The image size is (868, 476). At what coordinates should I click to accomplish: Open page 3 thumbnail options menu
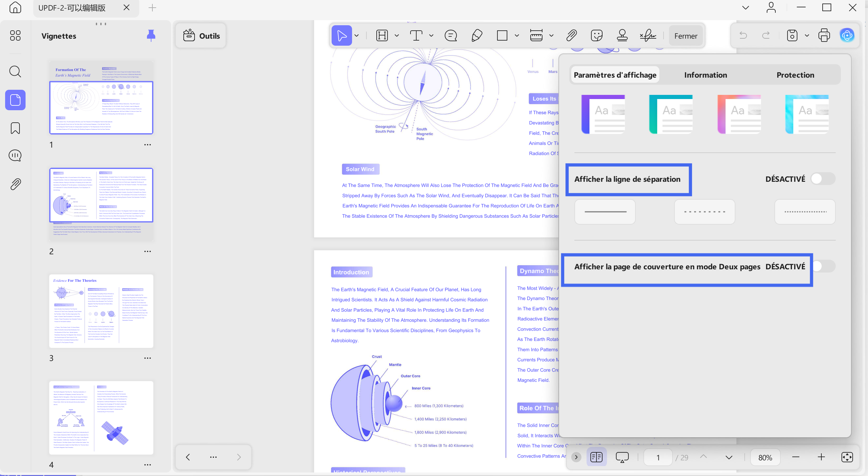pos(147,358)
